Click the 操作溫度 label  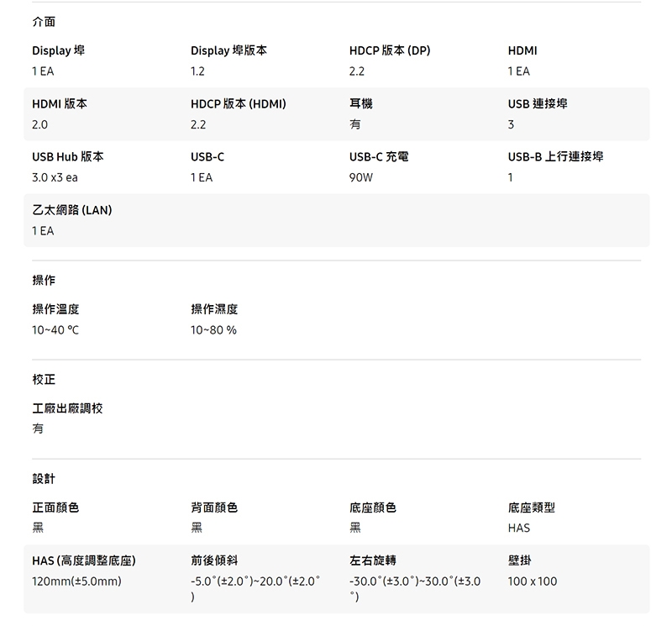55,310
